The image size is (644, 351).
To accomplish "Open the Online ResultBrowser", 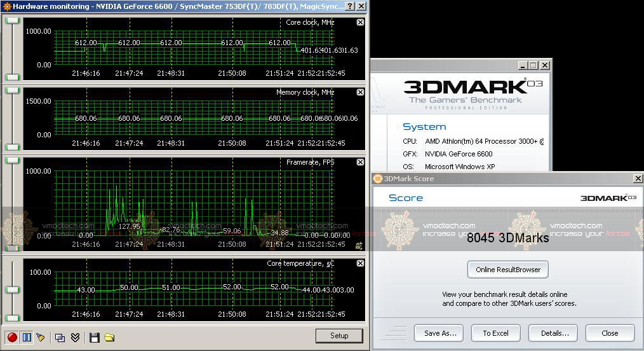I will tap(508, 270).
